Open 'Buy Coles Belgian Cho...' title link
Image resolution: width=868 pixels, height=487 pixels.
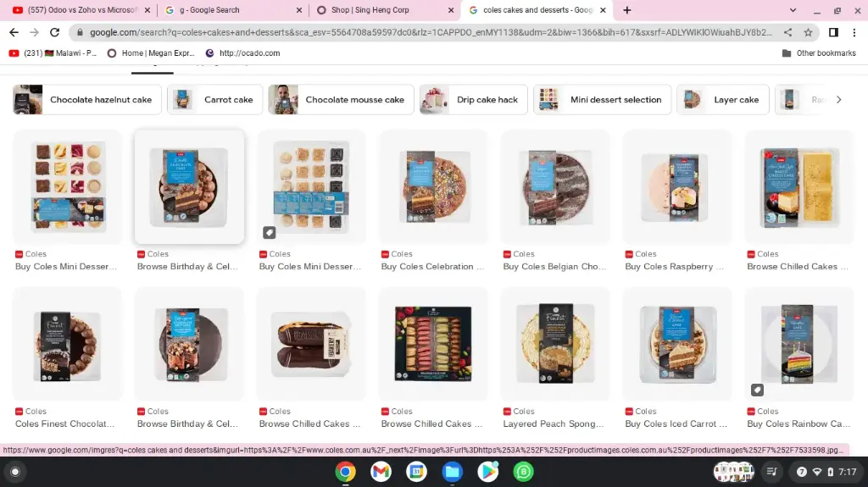554,266
